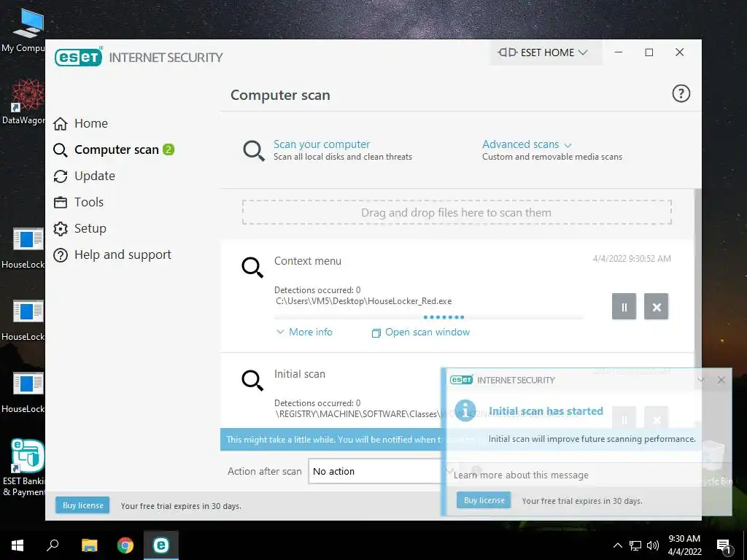
Task: Click the Initial scan magnifier icon
Action: [252, 380]
